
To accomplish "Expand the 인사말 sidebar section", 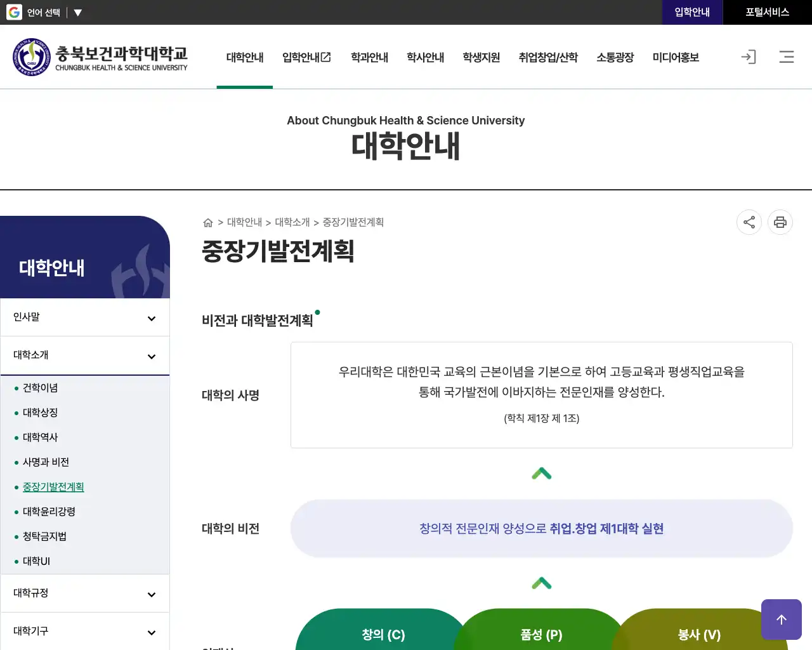I will click(x=85, y=317).
